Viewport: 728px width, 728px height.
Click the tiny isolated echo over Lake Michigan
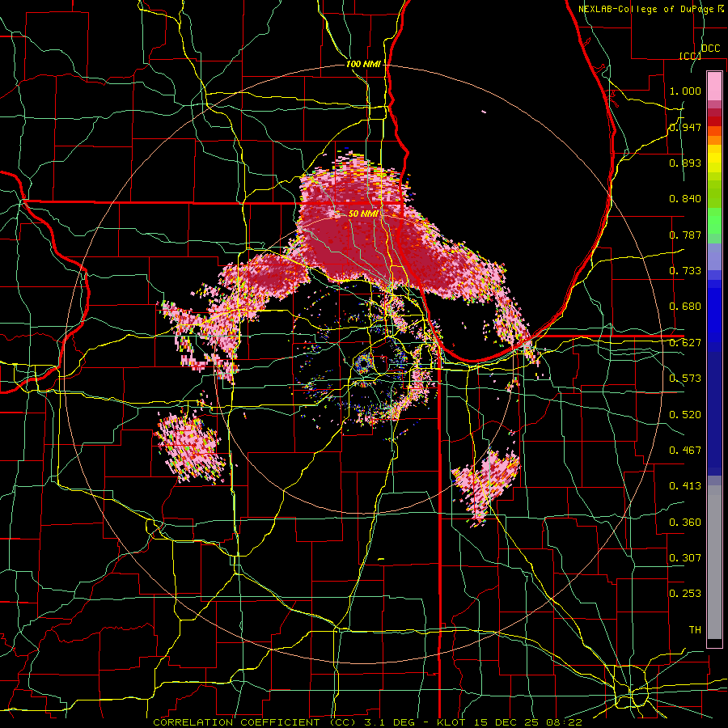484,112
